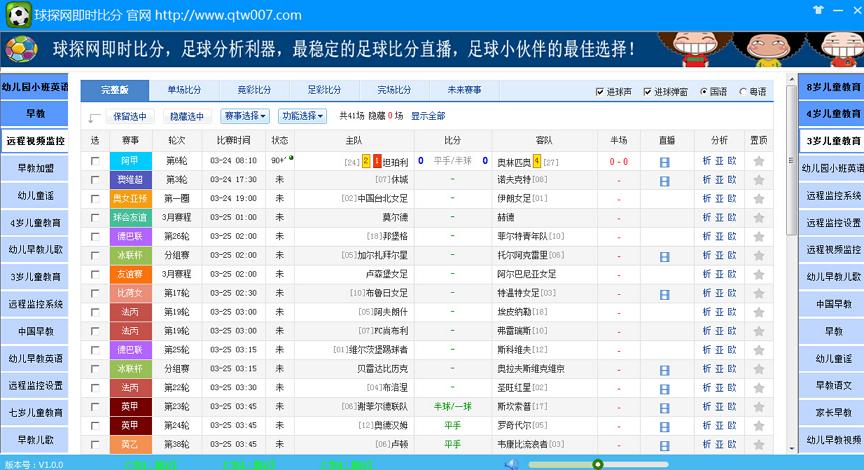Click the star icon in 奥女亚预 row
This screenshot has height=470, width=864.
[758, 198]
